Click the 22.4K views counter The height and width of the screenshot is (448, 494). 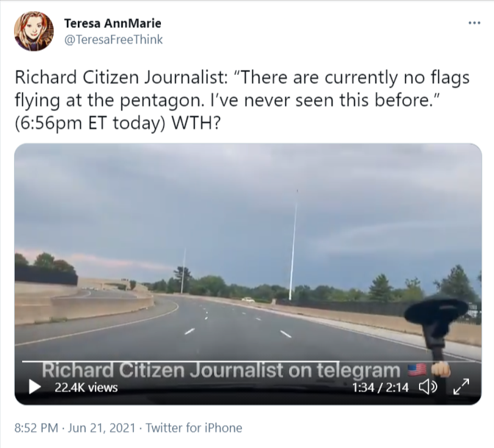86,388
